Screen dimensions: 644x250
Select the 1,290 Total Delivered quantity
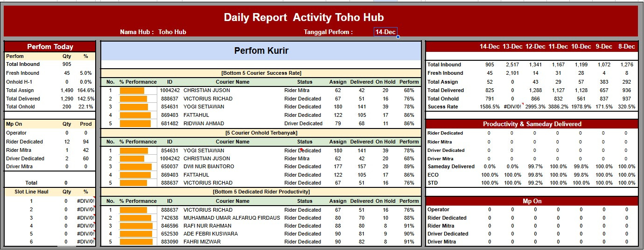[67, 99]
